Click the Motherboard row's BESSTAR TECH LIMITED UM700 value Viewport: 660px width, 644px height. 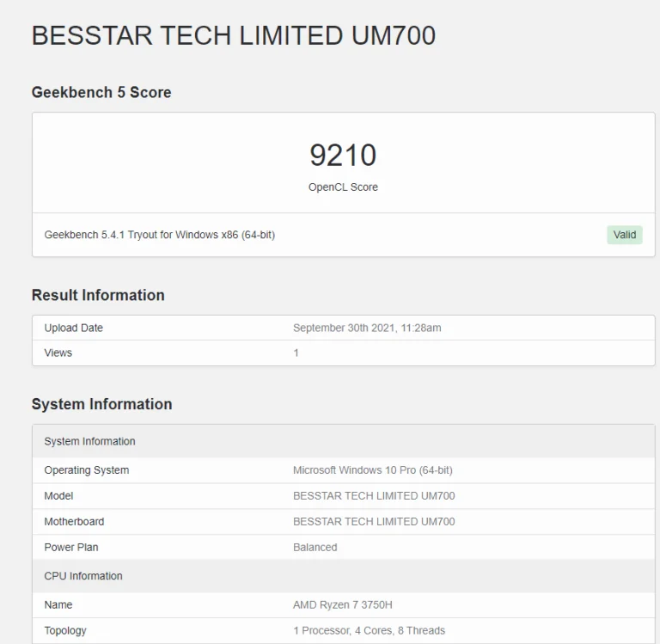tap(374, 521)
